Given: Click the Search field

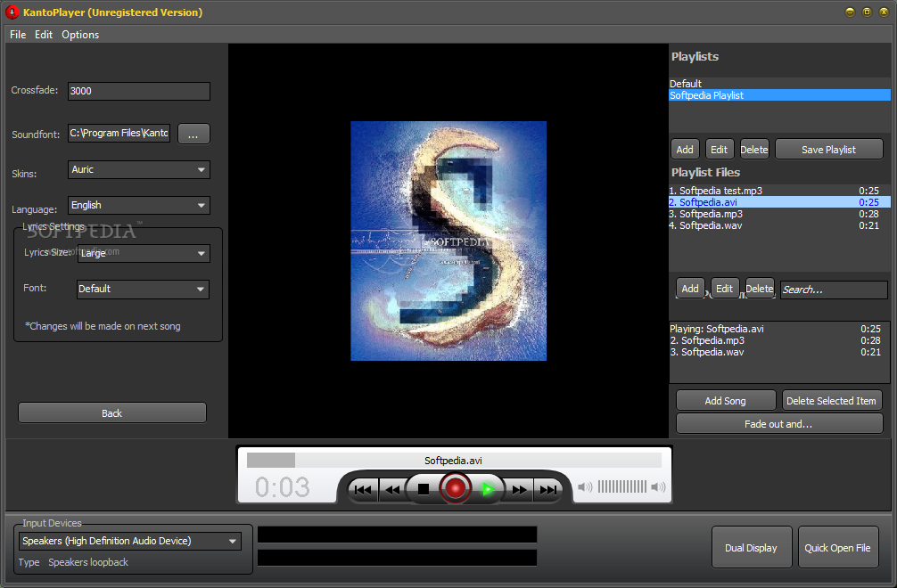Looking at the screenshot, I should (834, 290).
